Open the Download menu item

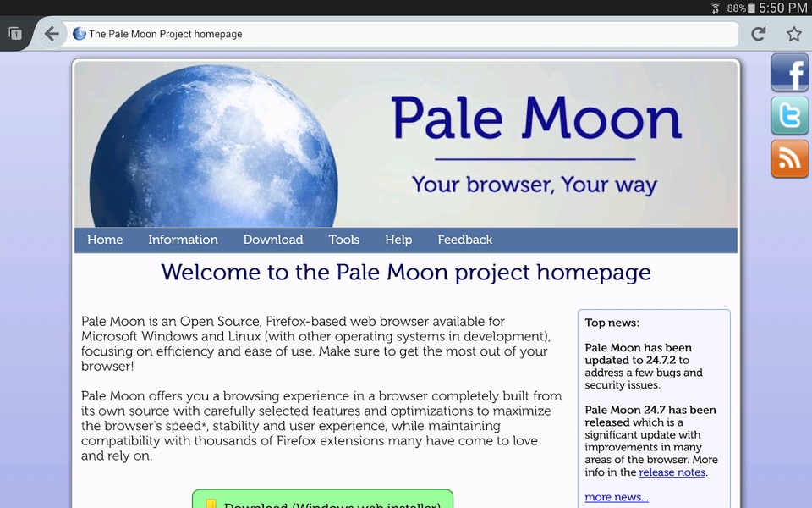pos(273,240)
